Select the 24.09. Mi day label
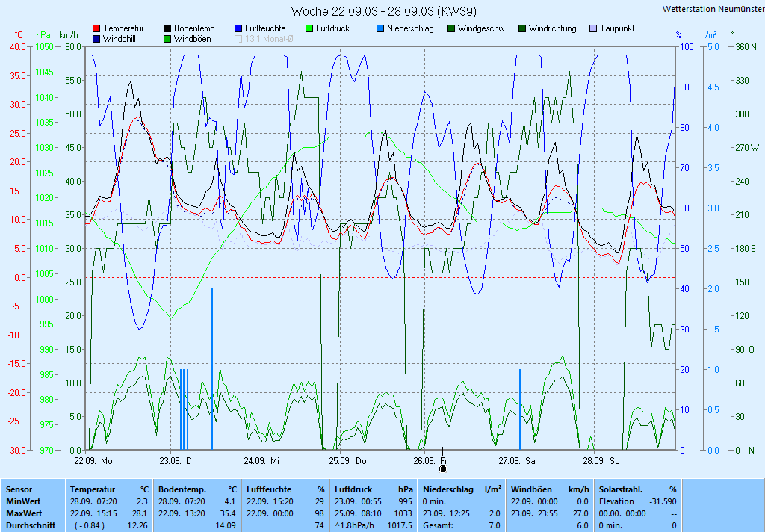Viewport: 765px width, 532px height. click(x=261, y=461)
